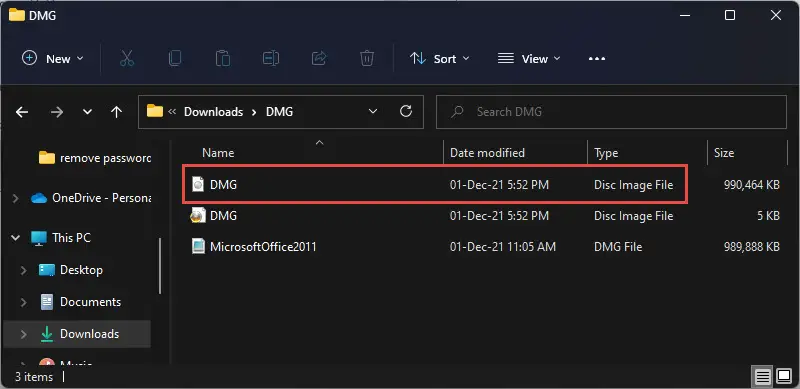Screen dimensions: 800x389
Task: Click the Paste clipboard icon
Action: [222, 58]
